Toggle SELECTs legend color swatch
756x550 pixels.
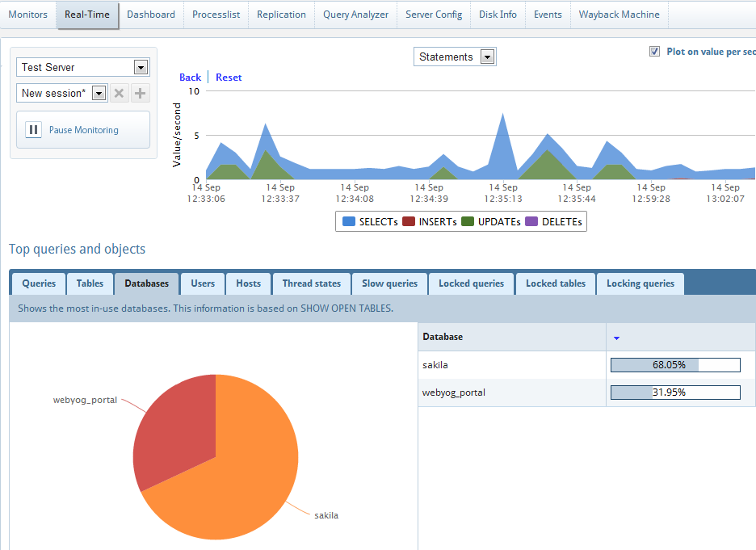tap(349, 222)
